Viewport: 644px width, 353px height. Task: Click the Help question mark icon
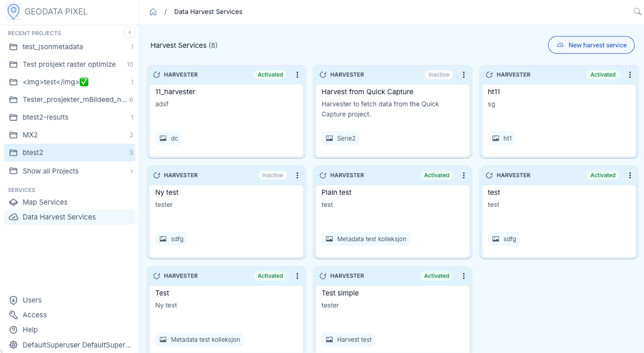click(14, 330)
